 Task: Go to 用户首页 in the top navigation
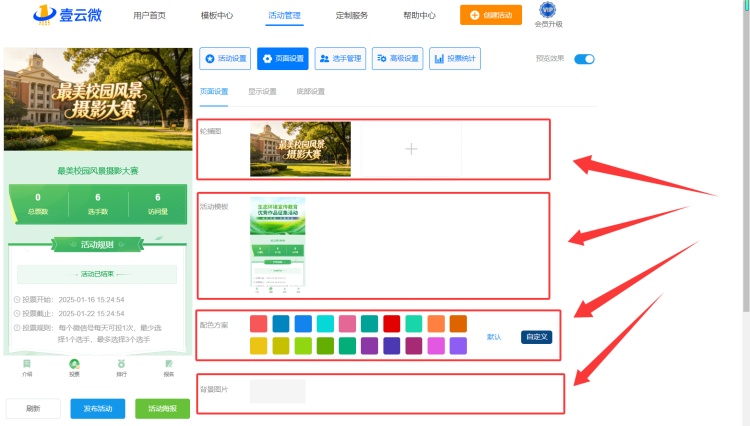[149, 15]
